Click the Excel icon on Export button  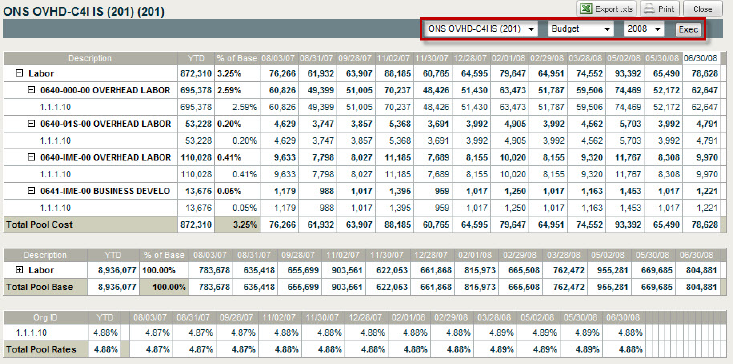pos(587,8)
